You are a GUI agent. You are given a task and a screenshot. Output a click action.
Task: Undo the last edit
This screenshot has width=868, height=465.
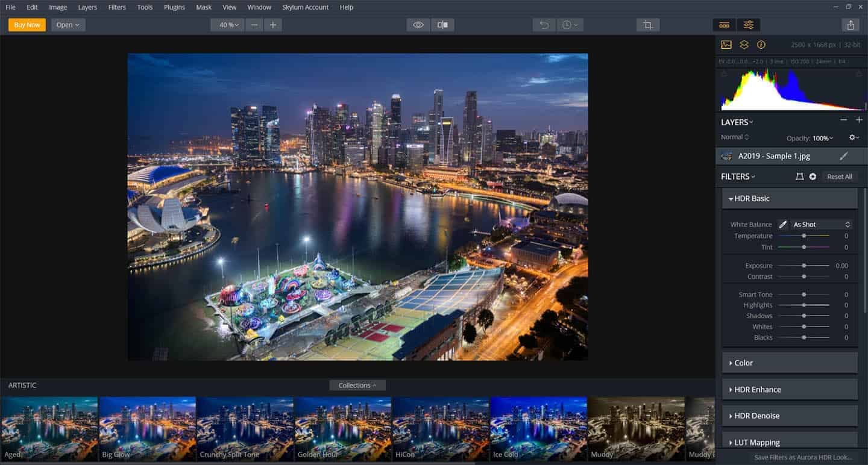pyautogui.click(x=544, y=25)
